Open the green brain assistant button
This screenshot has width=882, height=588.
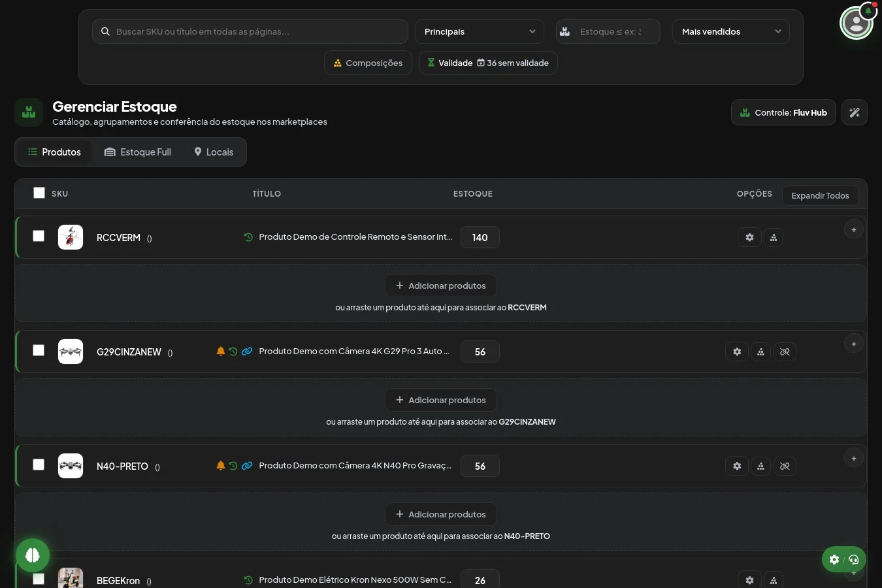pyautogui.click(x=33, y=555)
